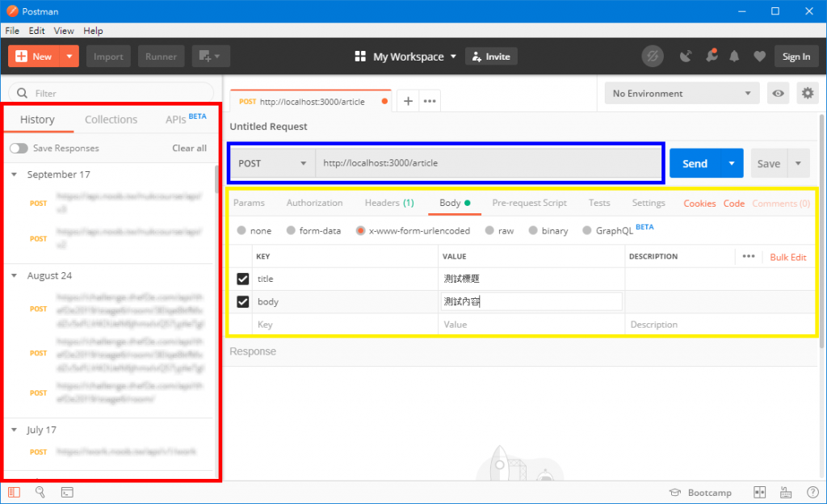Open the Postman console icon
The image size is (827, 504).
pos(67,493)
